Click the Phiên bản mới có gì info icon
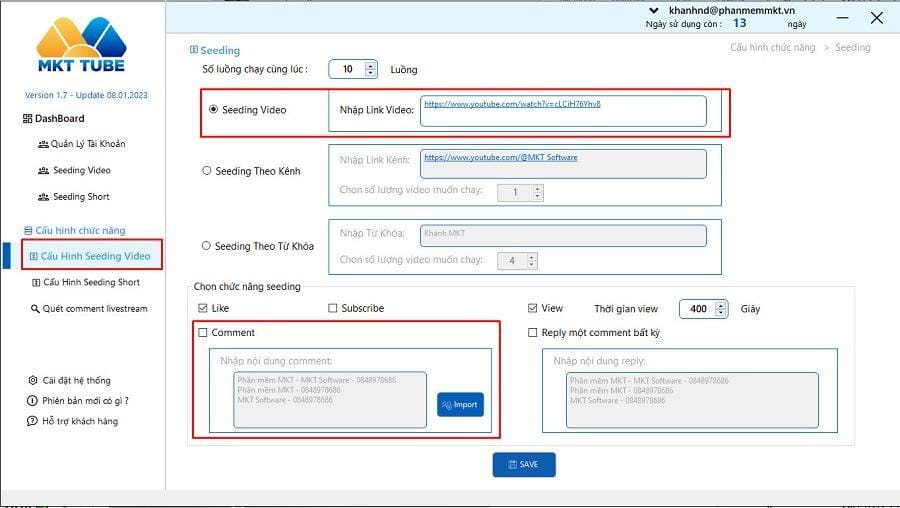 32,401
